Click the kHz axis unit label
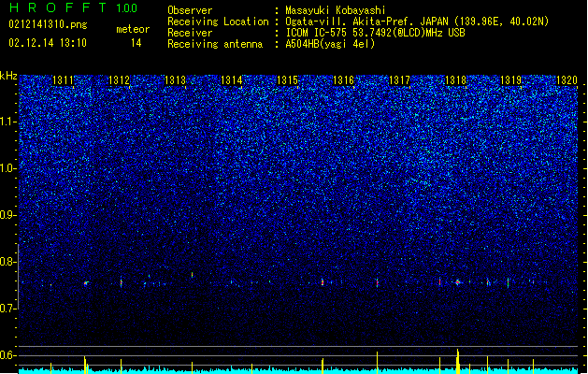 click(x=8, y=76)
